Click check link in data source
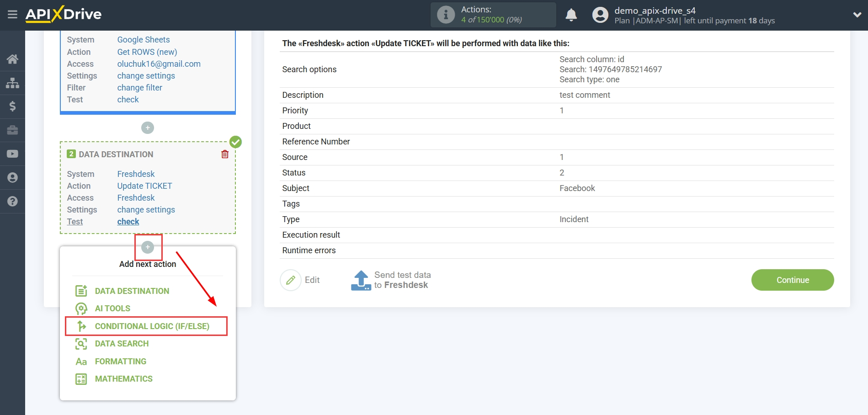This screenshot has width=868, height=415. coord(128,100)
